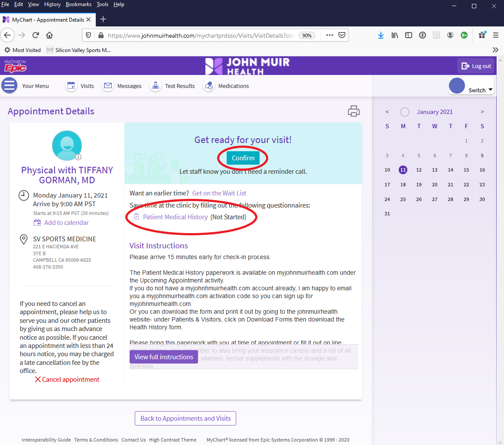Select January 11 in the calendar
This screenshot has width=504, height=445.
[403, 170]
